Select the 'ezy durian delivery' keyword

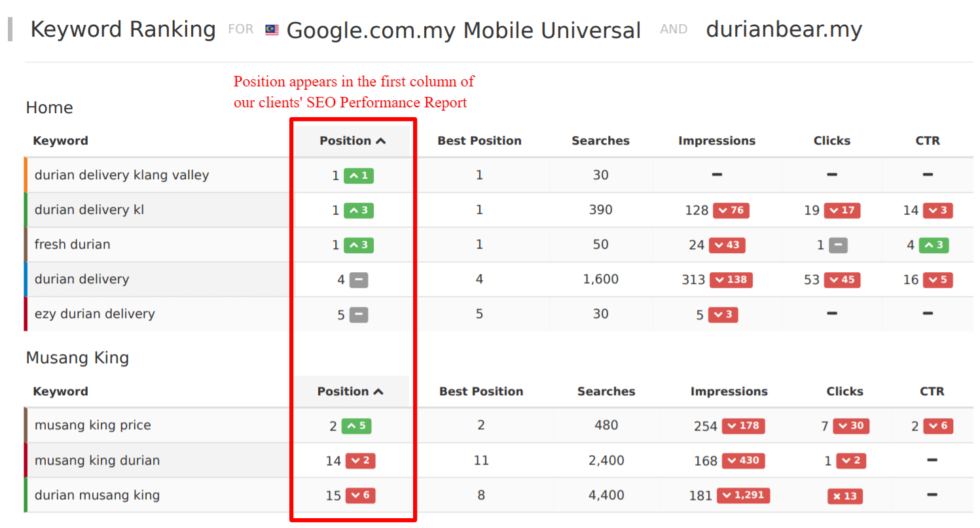(94, 314)
